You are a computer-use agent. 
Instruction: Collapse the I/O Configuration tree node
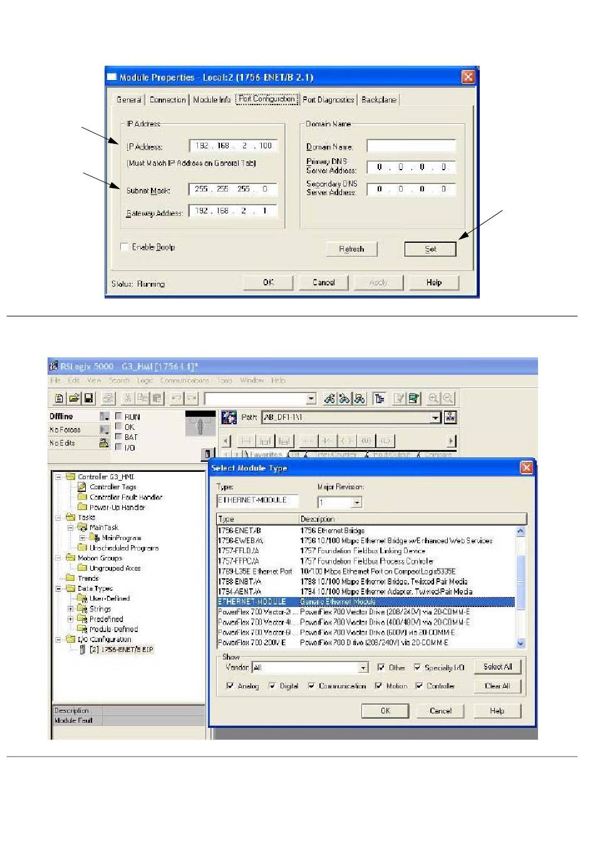[58, 640]
